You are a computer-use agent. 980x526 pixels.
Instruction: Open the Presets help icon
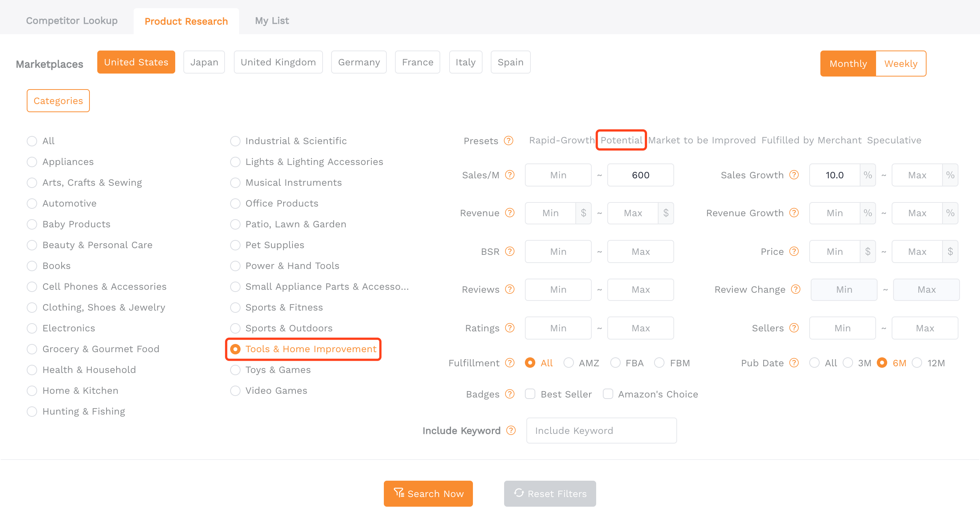point(509,141)
